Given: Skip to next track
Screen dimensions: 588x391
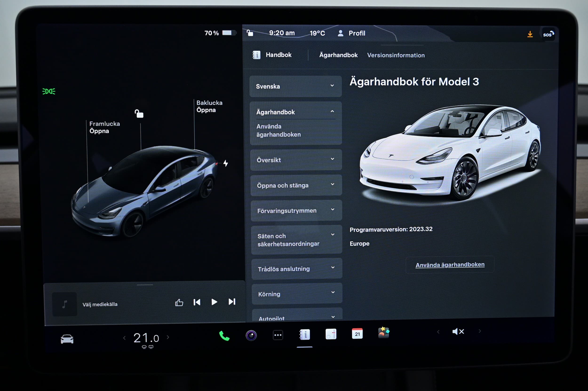Looking at the screenshot, I should click(x=232, y=302).
